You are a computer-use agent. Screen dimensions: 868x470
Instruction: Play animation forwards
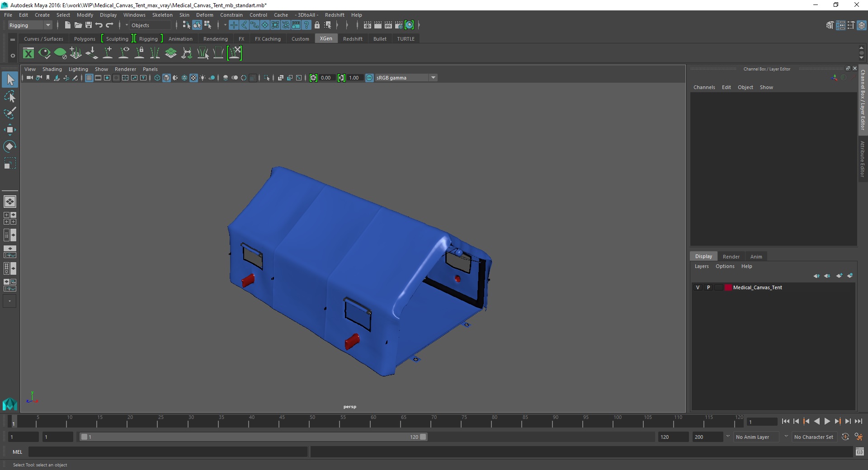pos(827,421)
